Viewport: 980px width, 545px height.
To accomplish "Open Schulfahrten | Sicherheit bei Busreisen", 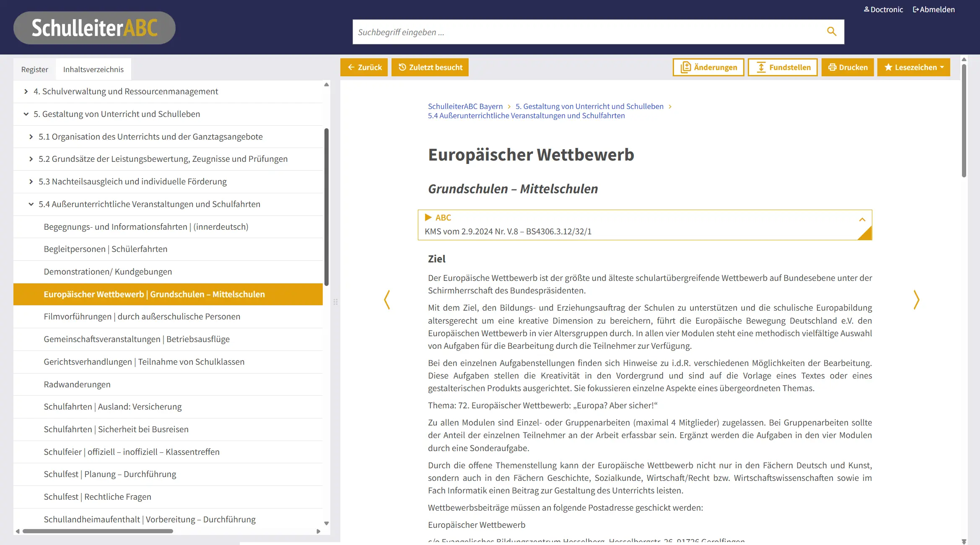I will 168,429.
